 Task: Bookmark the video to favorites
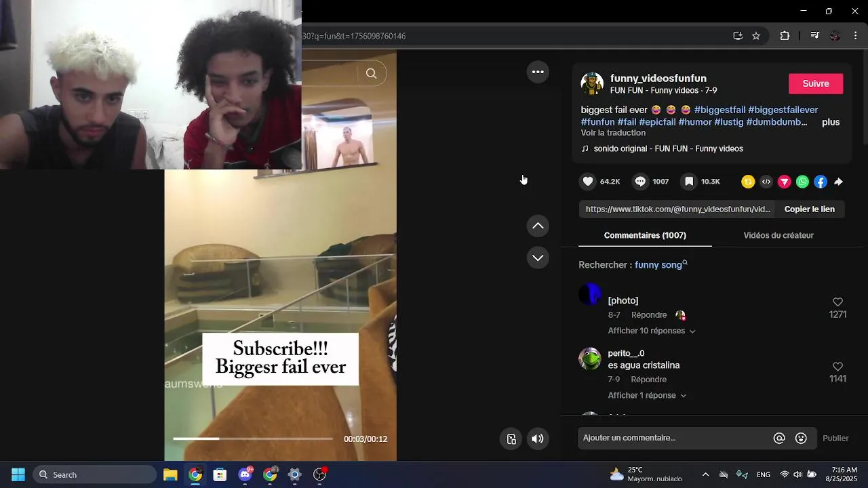coord(689,182)
